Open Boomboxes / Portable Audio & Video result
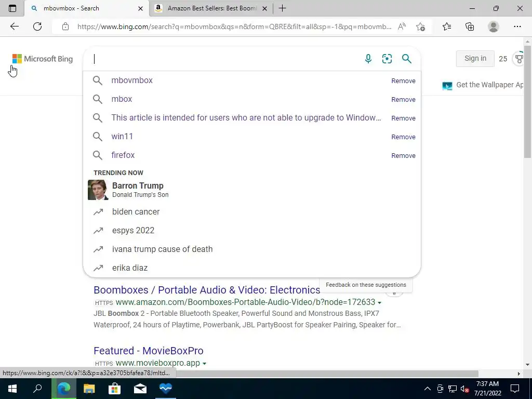 click(x=207, y=290)
